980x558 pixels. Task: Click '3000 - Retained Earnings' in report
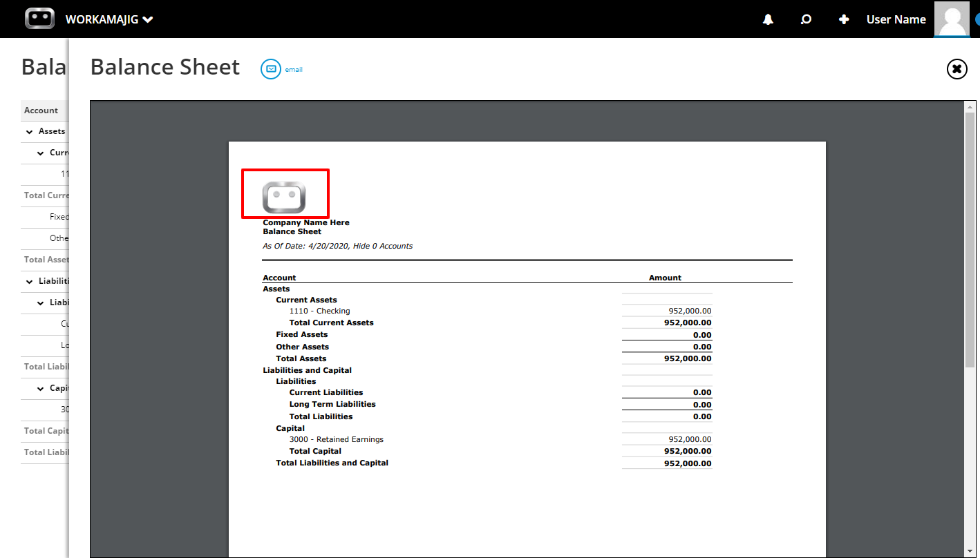pyautogui.click(x=336, y=439)
